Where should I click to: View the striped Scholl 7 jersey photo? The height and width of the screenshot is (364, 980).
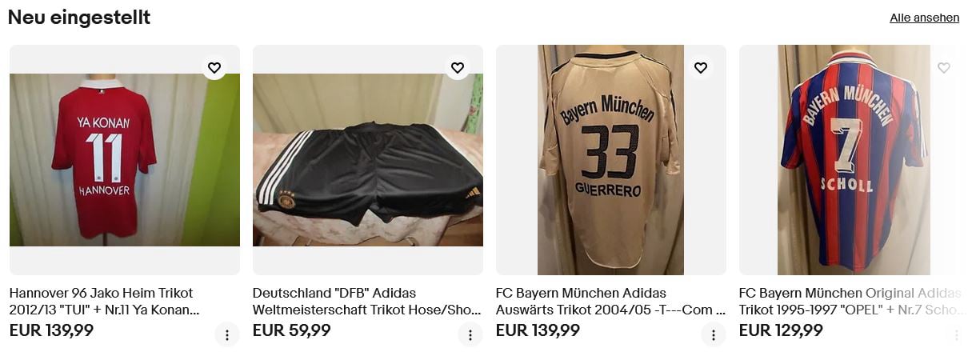point(854,160)
